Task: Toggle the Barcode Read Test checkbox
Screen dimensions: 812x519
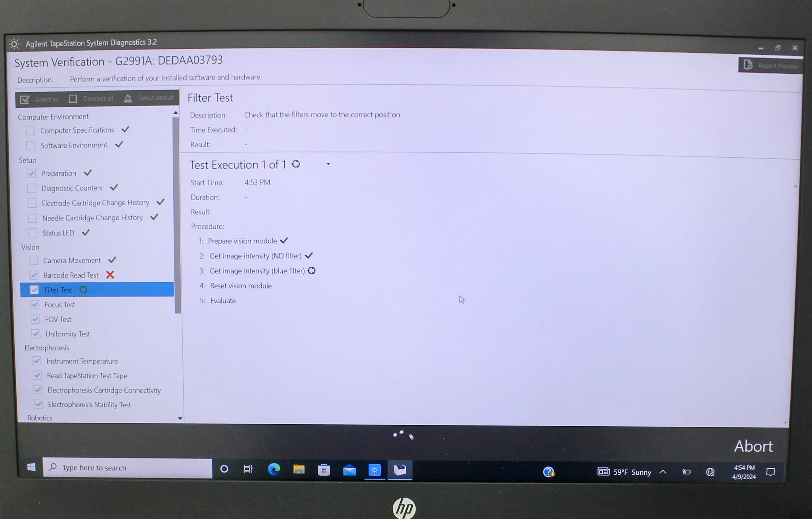Action: [34, 275]
